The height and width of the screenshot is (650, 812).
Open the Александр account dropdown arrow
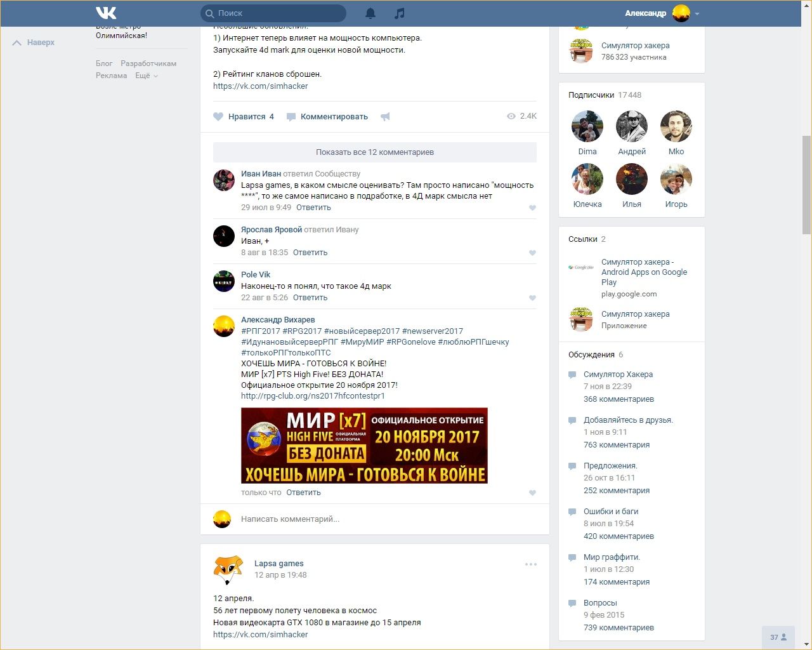(697, 13)
